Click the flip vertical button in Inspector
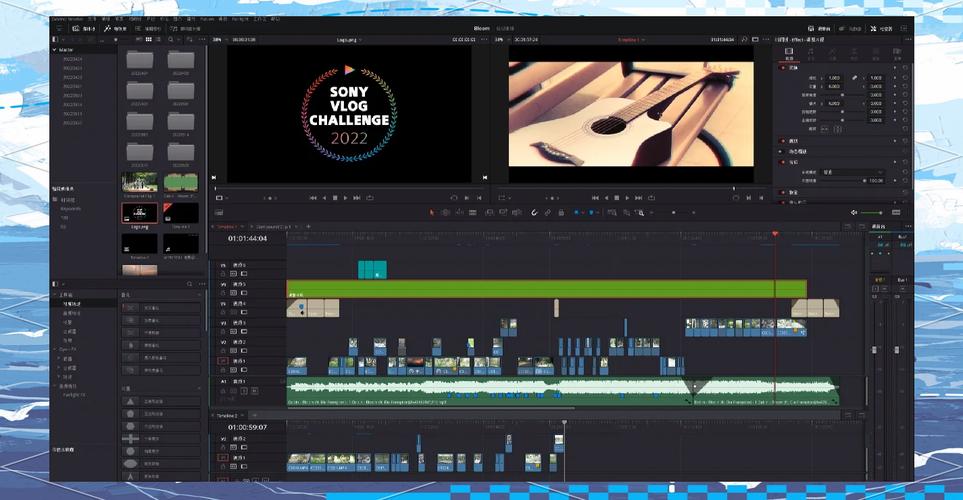The height and width of the screenshot is (500, 963). tap(837, 129)
